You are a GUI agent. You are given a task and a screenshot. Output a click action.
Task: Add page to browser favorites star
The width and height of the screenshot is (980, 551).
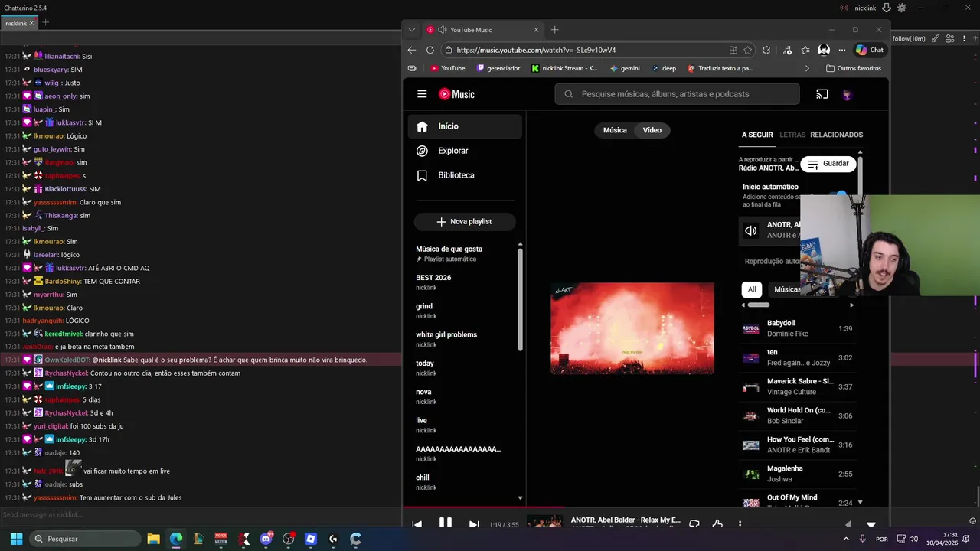click(x=747, y=50)
